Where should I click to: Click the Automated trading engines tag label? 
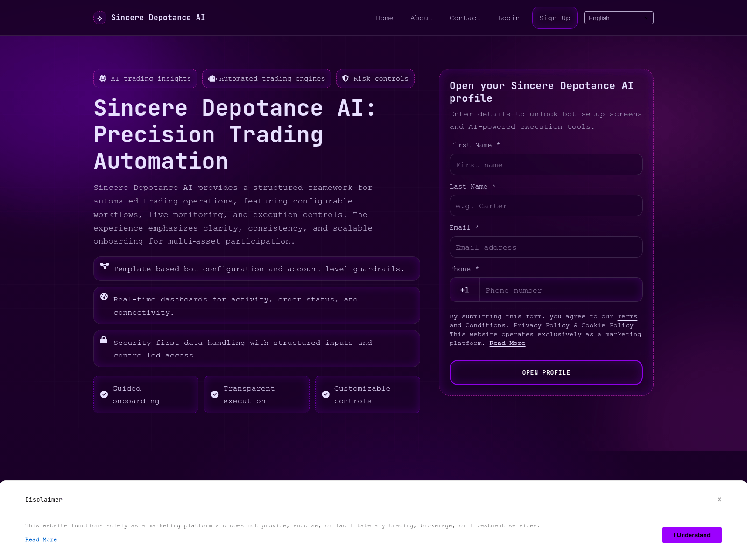[272, 78]
